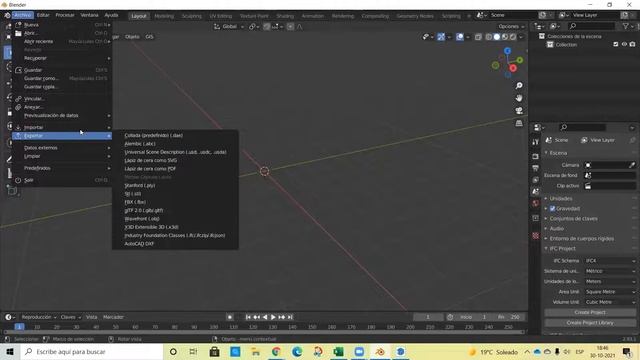Open the World properties tab icon

536,203
